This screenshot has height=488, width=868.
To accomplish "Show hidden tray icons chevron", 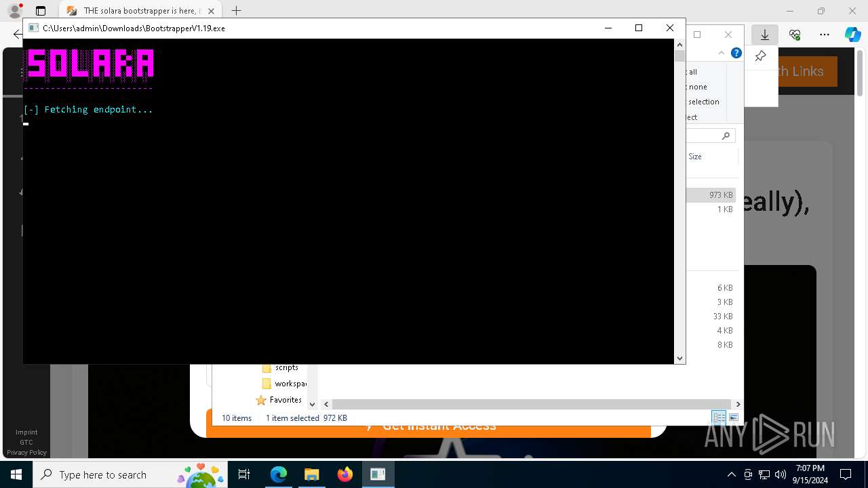I will (731, 474).
